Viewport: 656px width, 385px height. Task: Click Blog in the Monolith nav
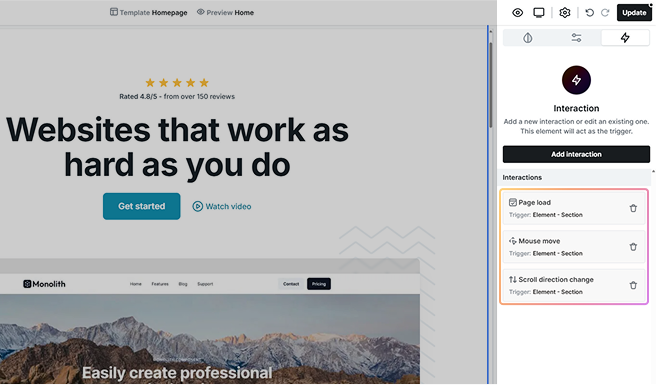(183, 284)
